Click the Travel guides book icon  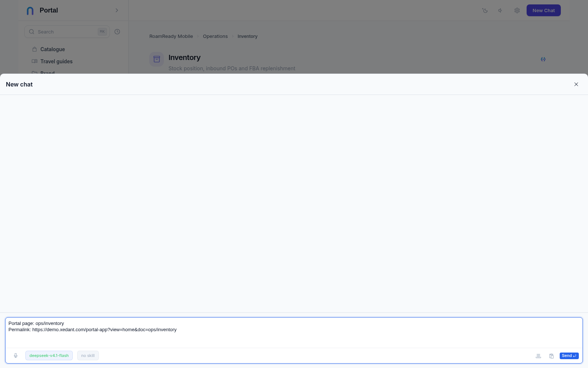pyautogui.click(x=35, y=61)
